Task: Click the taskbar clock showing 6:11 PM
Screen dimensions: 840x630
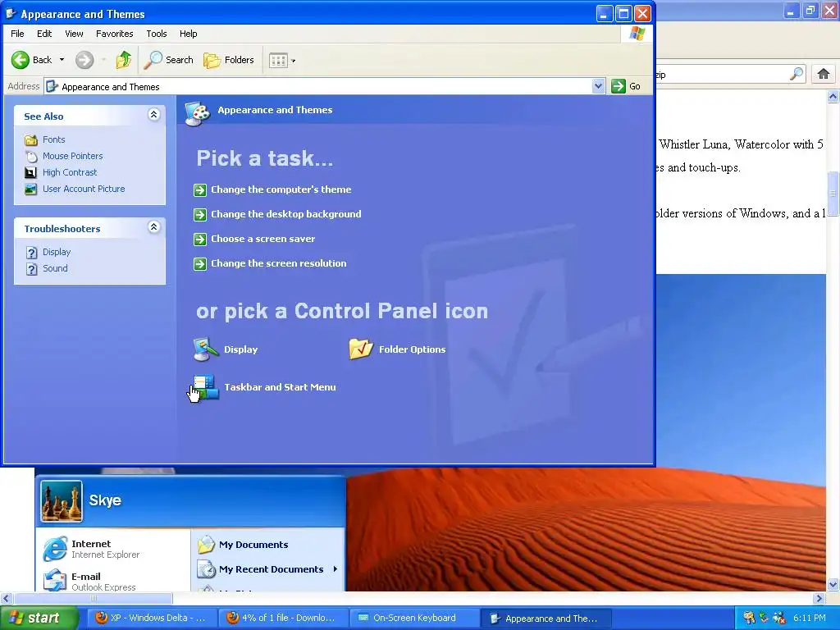Action: [x=810, y=619]
